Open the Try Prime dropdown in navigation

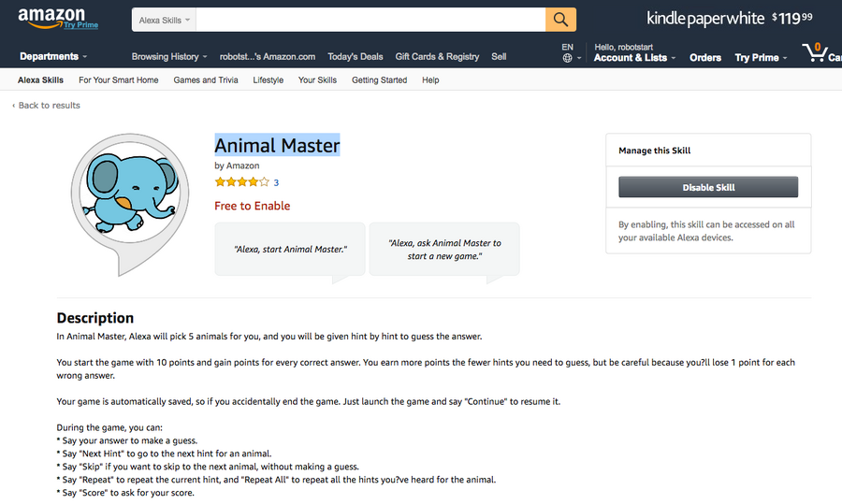760,58
